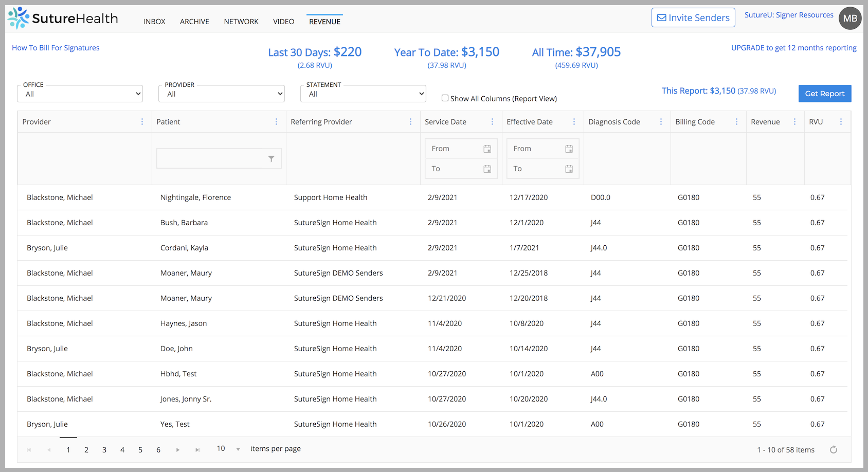Open the Provider column options menu

click(142, 121)
